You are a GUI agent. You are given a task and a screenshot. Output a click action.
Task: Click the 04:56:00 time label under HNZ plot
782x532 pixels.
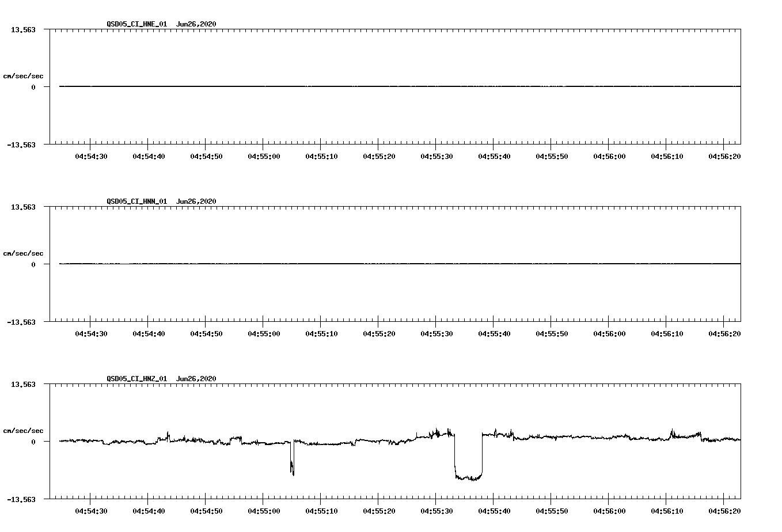[609, 511]
